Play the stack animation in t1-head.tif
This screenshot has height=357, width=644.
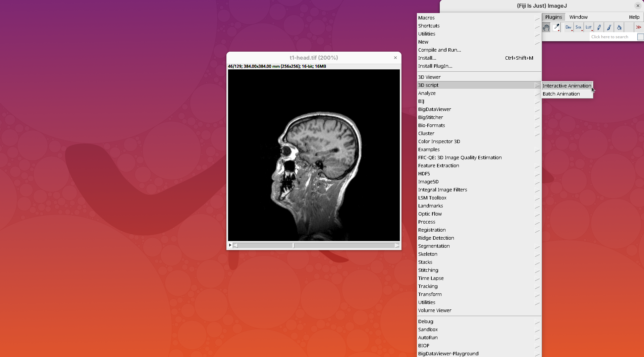click(230, 245)
